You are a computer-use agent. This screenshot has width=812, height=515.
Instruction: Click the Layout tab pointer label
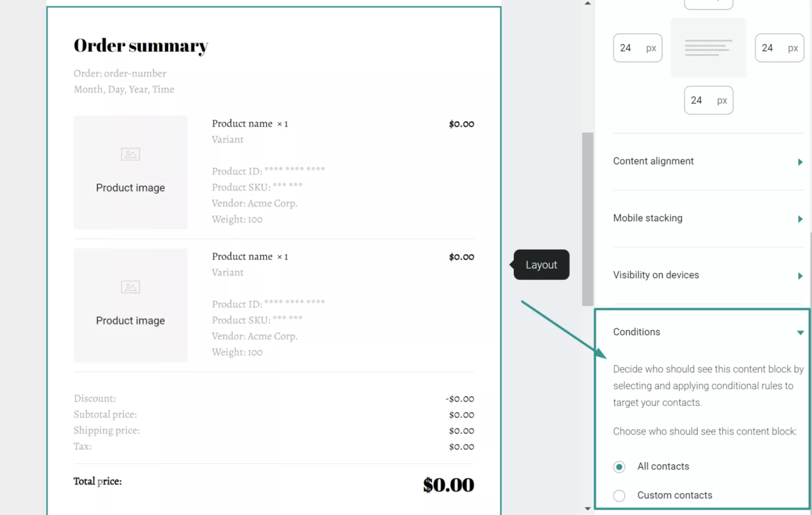click(541, 264)
